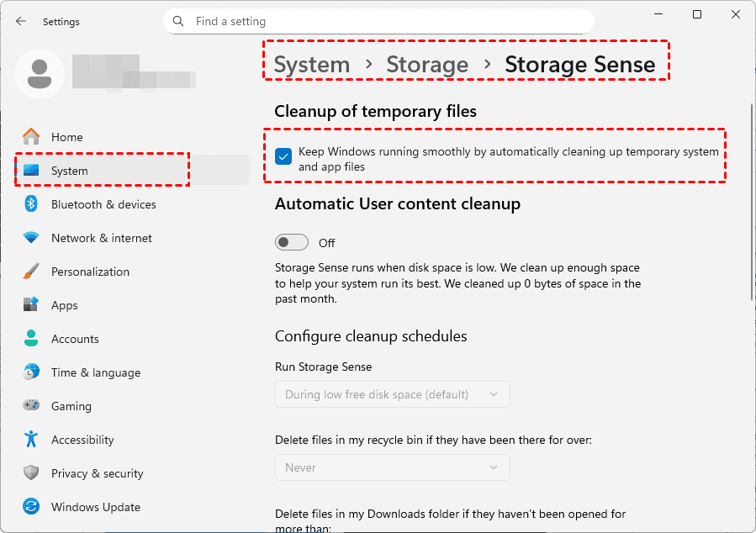Open Gaming settings from sidebar
The image size is (756, 533).
[x=71, y=406]
